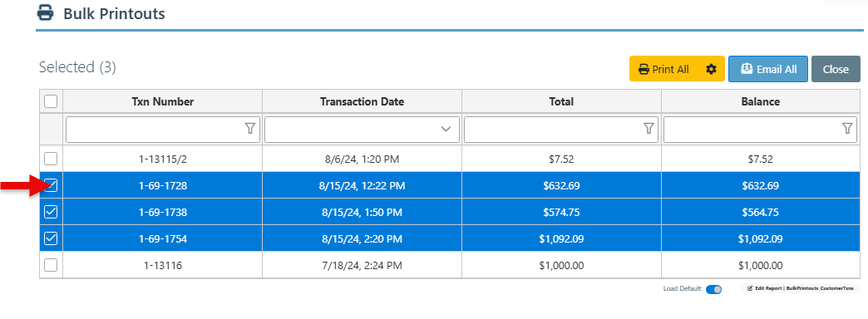Click date 8/15/24, 1:50 PM

pyautogui.click(x=362, y=213)
